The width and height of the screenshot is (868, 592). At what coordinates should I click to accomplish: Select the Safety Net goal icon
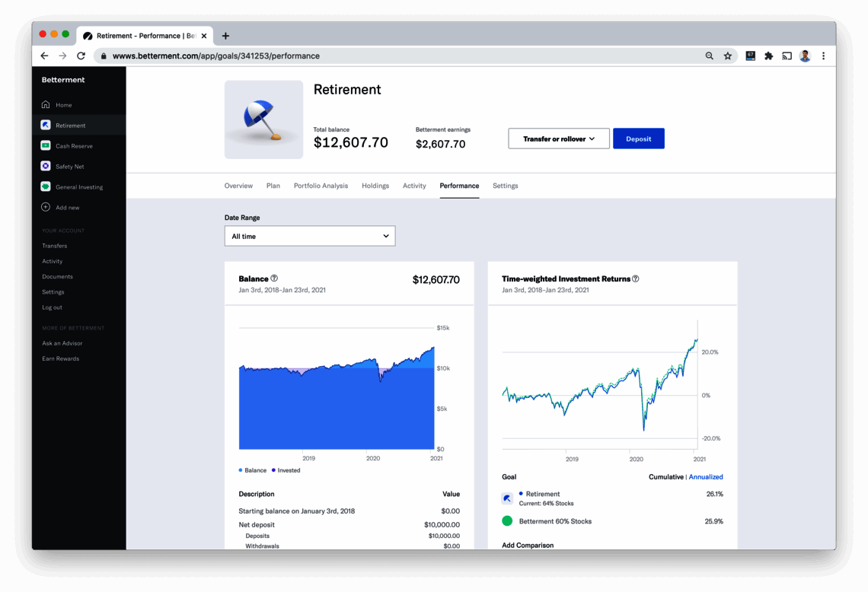pos(46,166)
